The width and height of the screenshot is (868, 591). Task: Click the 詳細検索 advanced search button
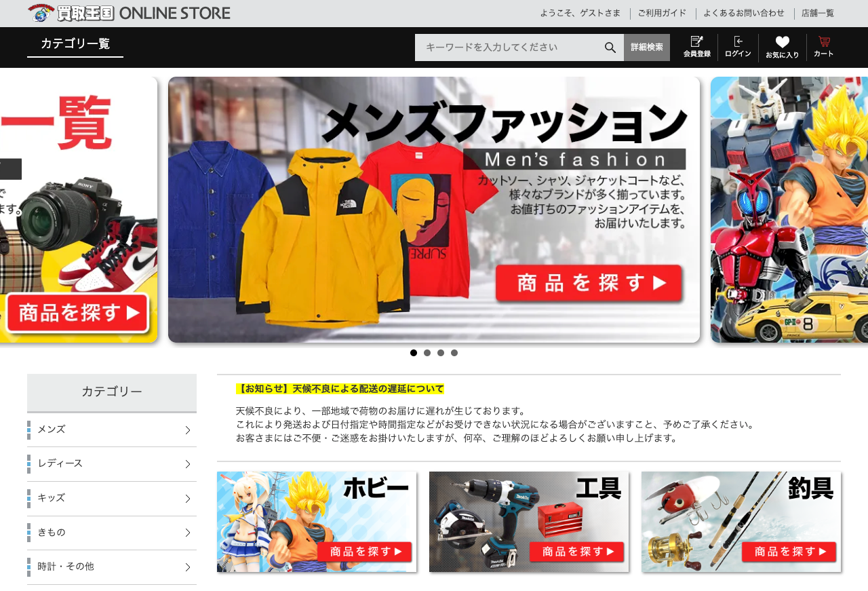647,47
